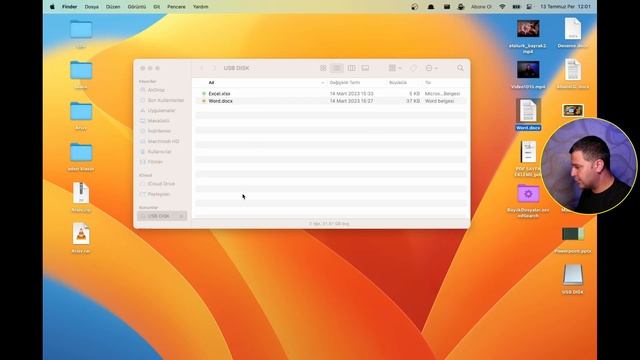Open the Yardım menu

pos(200,7)
